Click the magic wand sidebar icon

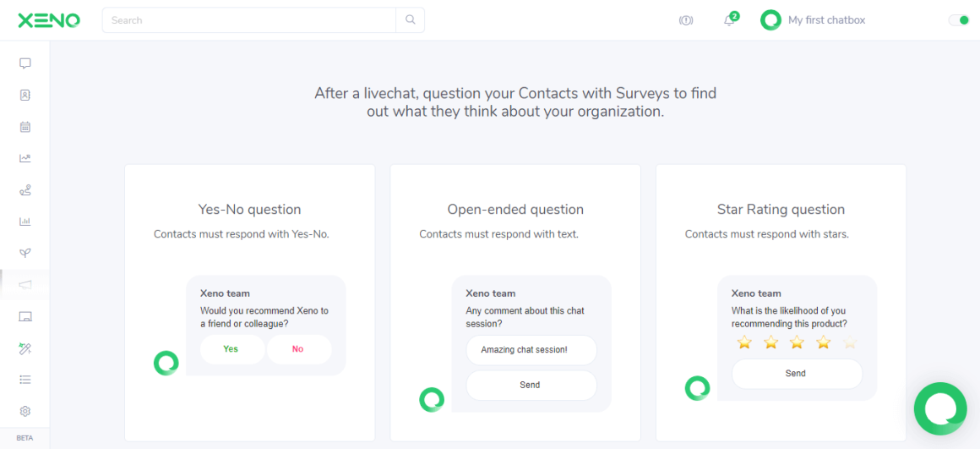click(x=25, y=348)
